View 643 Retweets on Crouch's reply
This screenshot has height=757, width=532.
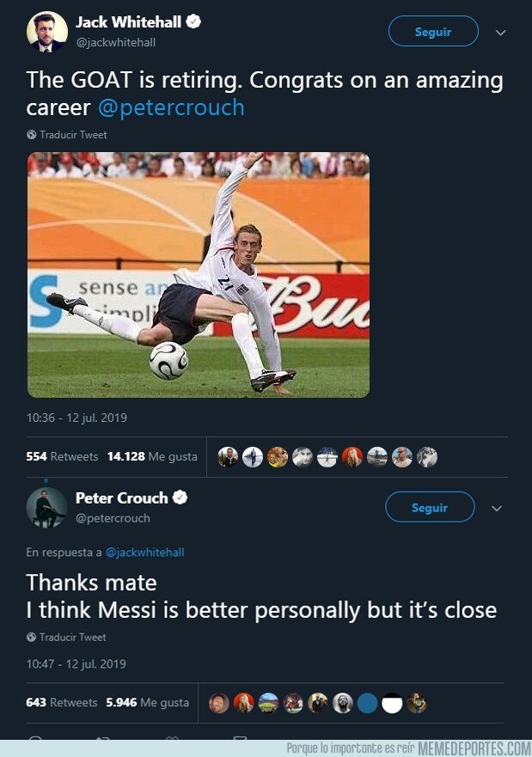click(61, 703)
